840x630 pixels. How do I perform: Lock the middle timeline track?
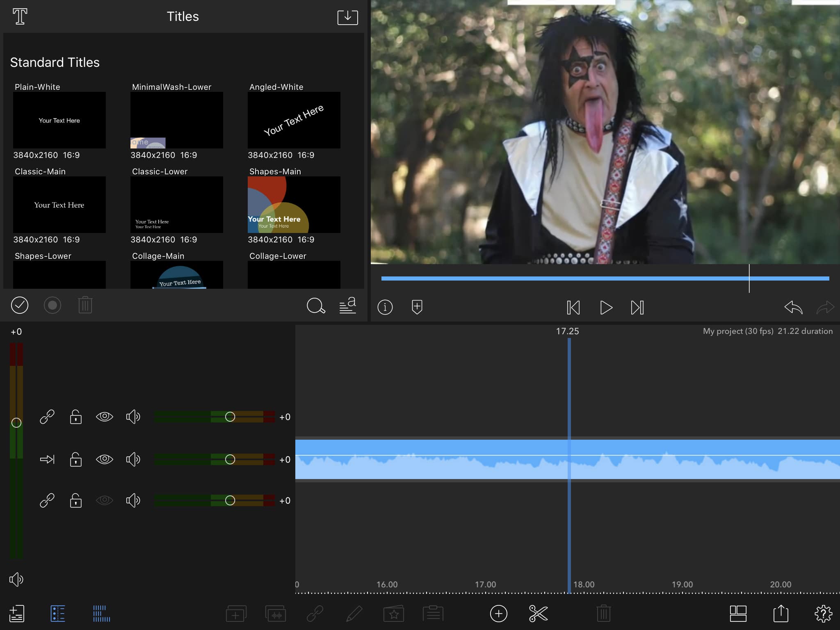point(76,459)
